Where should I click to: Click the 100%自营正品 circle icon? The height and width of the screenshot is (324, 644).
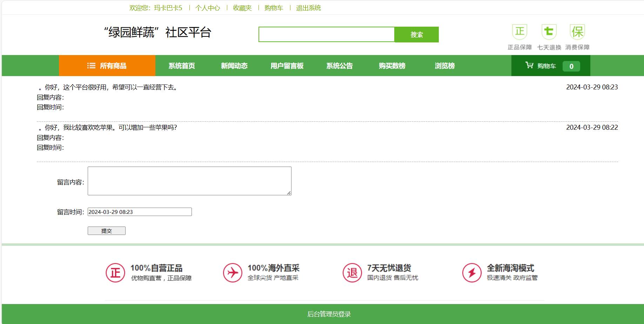115,273
